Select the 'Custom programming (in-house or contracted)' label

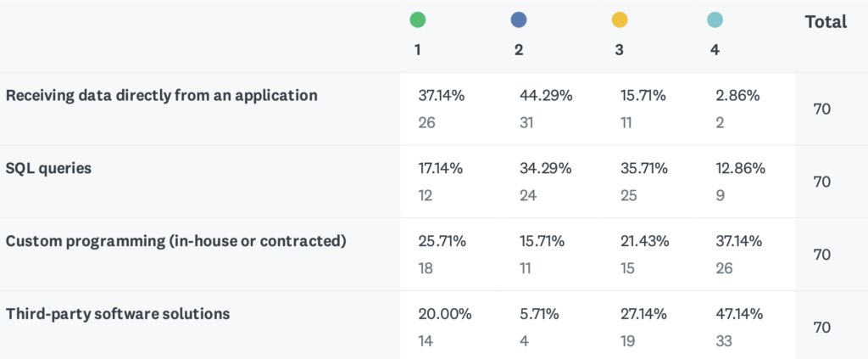click(x=176, y=241)
